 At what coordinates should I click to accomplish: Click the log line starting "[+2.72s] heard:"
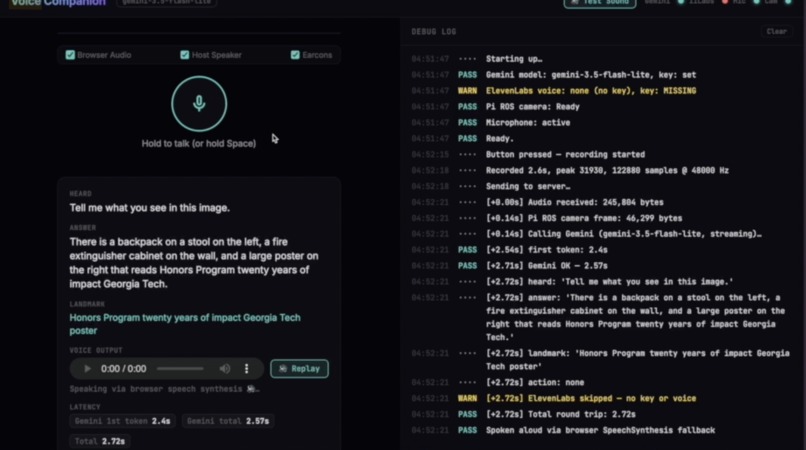pyautogui.click(x=609, y=282)
